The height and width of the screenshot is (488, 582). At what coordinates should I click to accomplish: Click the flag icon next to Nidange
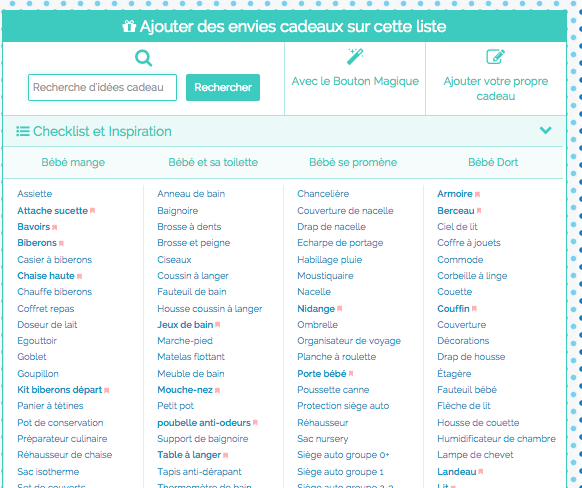(339, 308)
